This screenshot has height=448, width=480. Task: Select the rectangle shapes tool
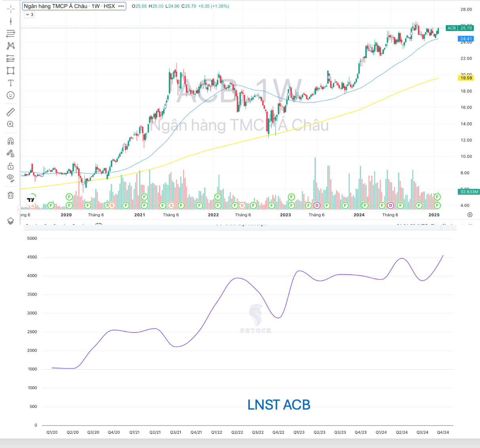tap(11, 70)
